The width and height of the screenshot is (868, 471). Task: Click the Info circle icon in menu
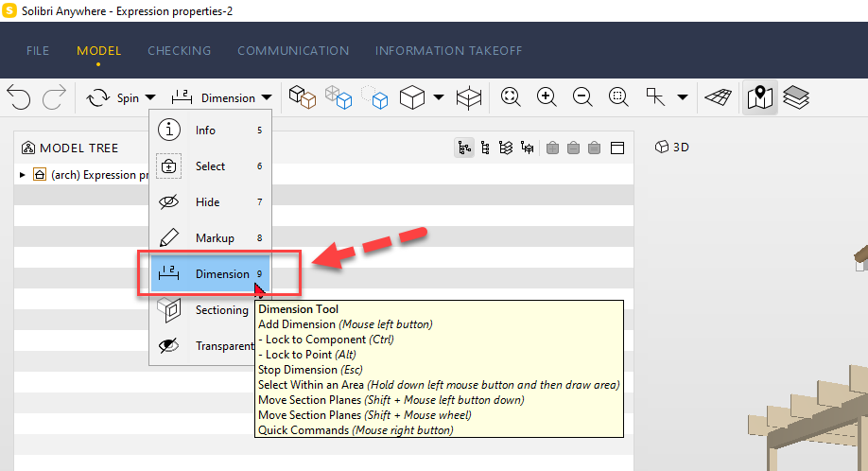(169, 131)
